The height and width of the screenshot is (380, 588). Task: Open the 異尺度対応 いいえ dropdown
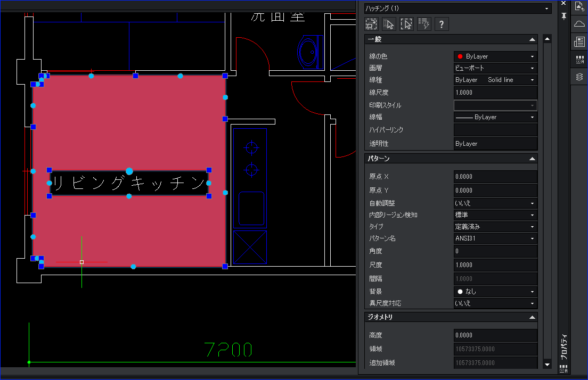coord(495,303)
